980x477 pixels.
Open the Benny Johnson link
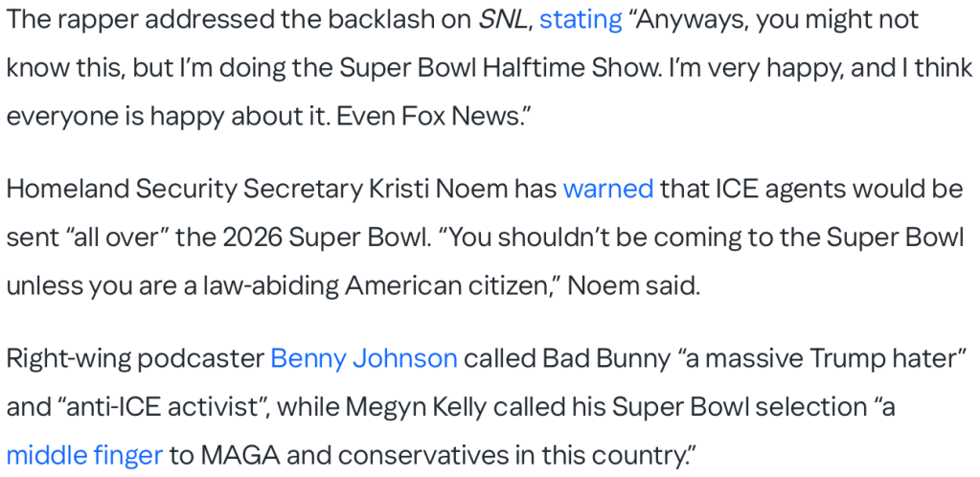tap(364, 359)
